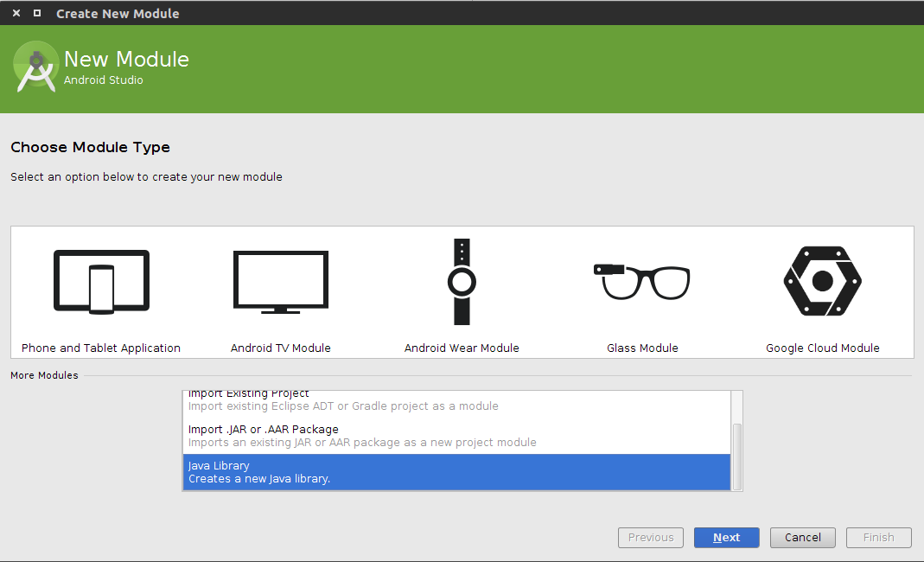The image size is (924, 562).
Task: Click the Android TV Module label
Action: click(x=281, y=348)
